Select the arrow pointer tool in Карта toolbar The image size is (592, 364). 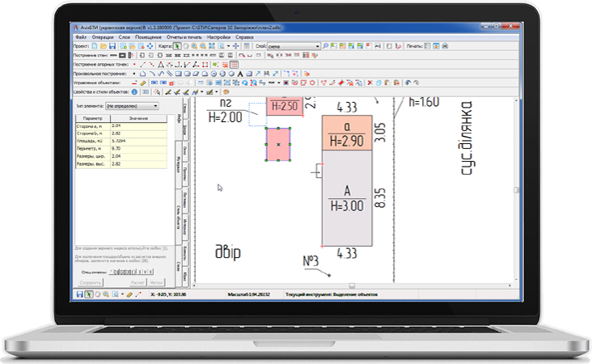(x=177, y=46)
